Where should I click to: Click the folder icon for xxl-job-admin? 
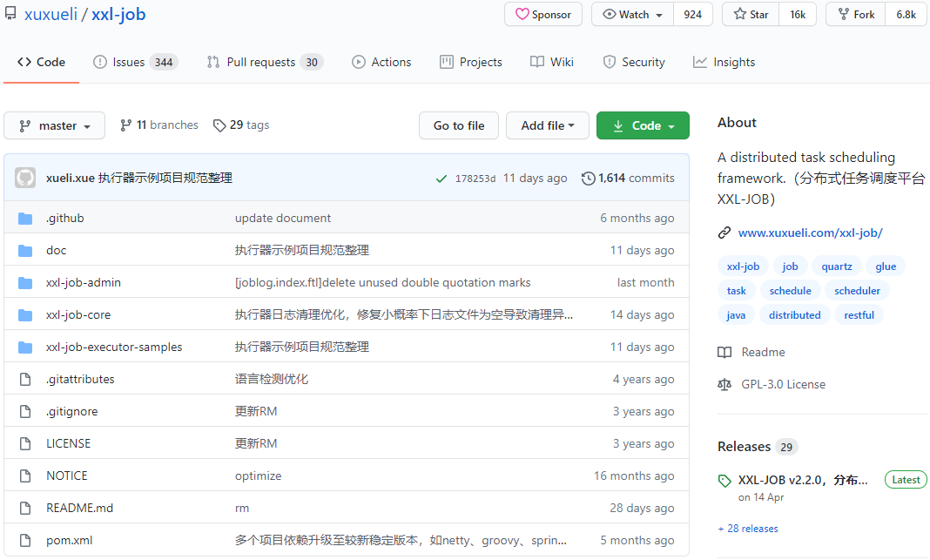[x=25, y=282]
